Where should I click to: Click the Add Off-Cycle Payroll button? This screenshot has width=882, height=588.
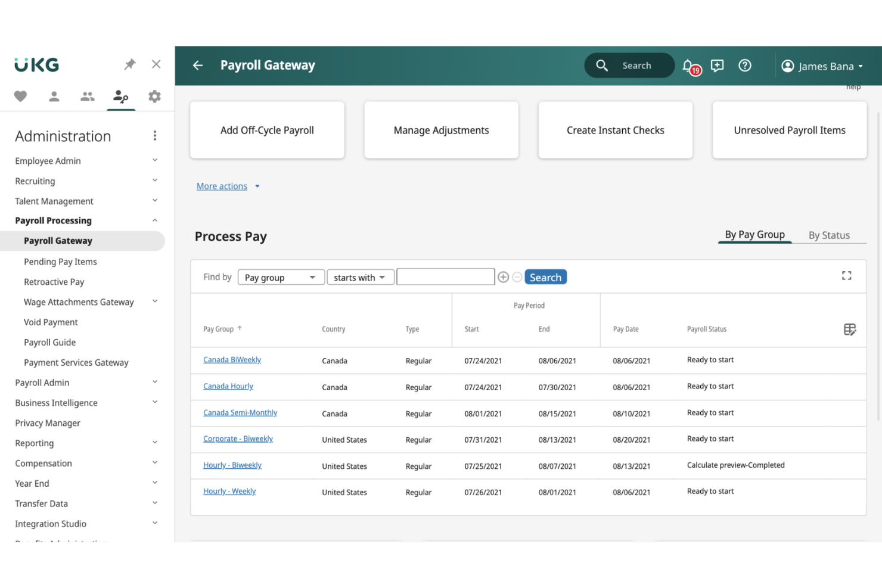[267, 130]
